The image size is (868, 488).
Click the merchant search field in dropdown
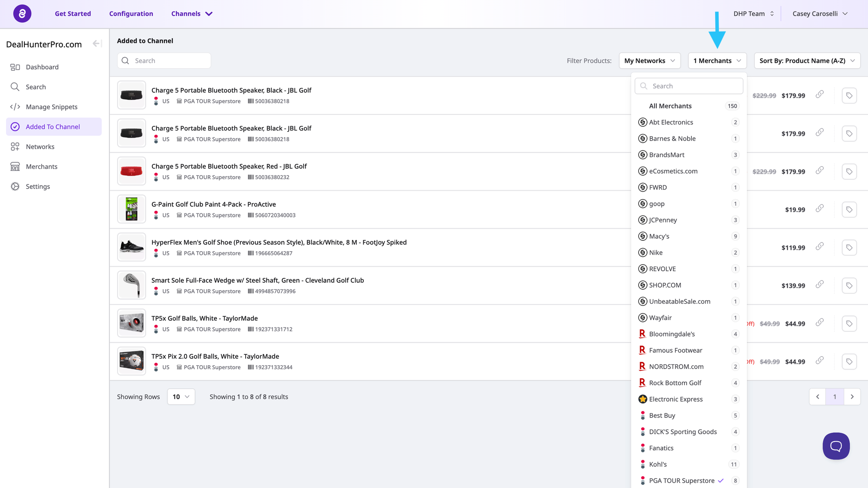click(694, 86)
